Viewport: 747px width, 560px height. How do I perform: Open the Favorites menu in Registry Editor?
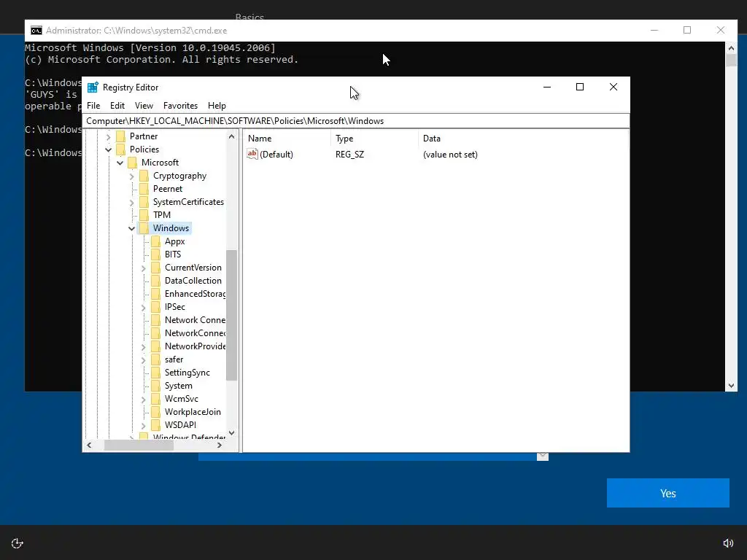(x=180, y=106)
